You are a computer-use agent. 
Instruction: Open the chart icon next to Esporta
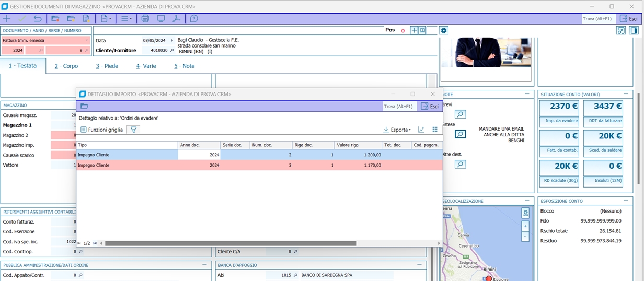421,130
